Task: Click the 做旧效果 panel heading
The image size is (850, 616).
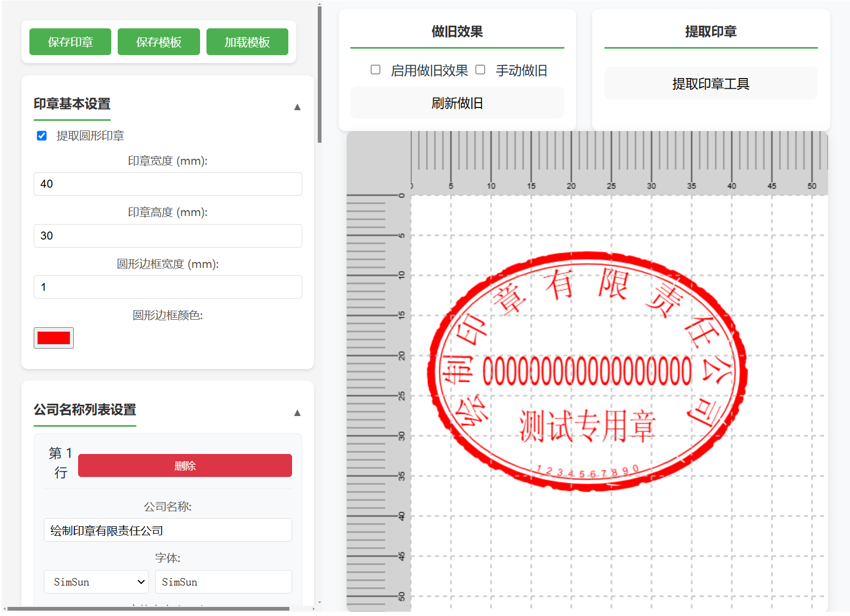Action: (x=457, y=32)
